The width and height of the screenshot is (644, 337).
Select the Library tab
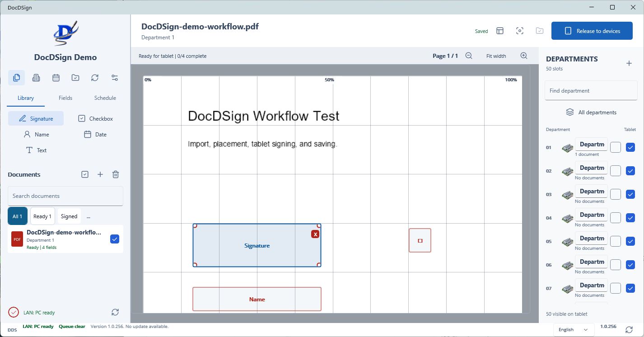point(26,98)
